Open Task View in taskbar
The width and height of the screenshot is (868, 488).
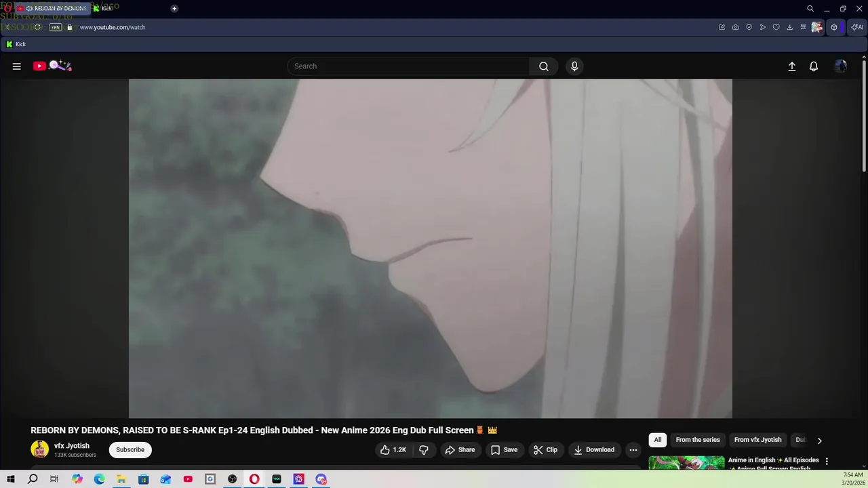click(54, 479)
